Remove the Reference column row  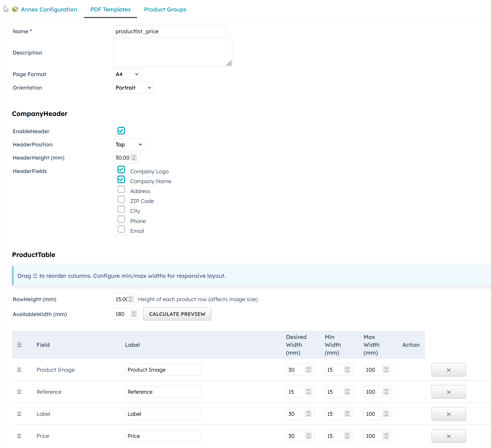tap(448, 392)
